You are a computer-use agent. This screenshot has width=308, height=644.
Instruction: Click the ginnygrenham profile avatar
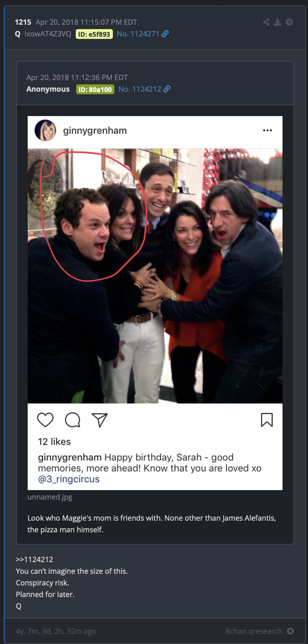pyautogui.click(x=46, y=130)
